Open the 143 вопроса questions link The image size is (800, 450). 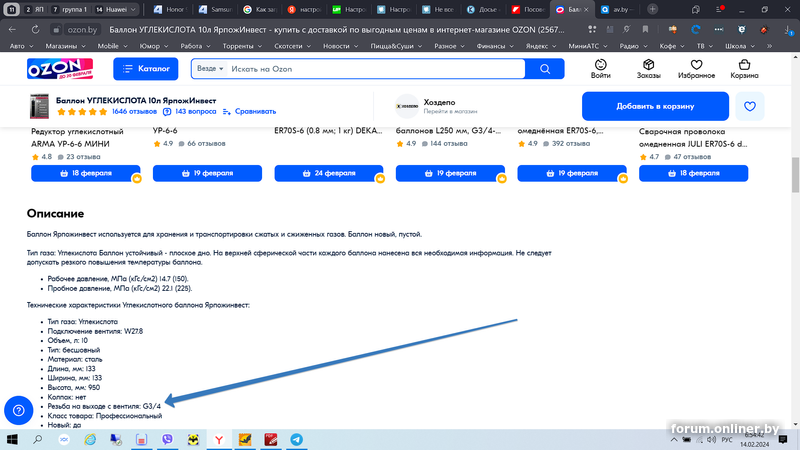click(190, 111)
